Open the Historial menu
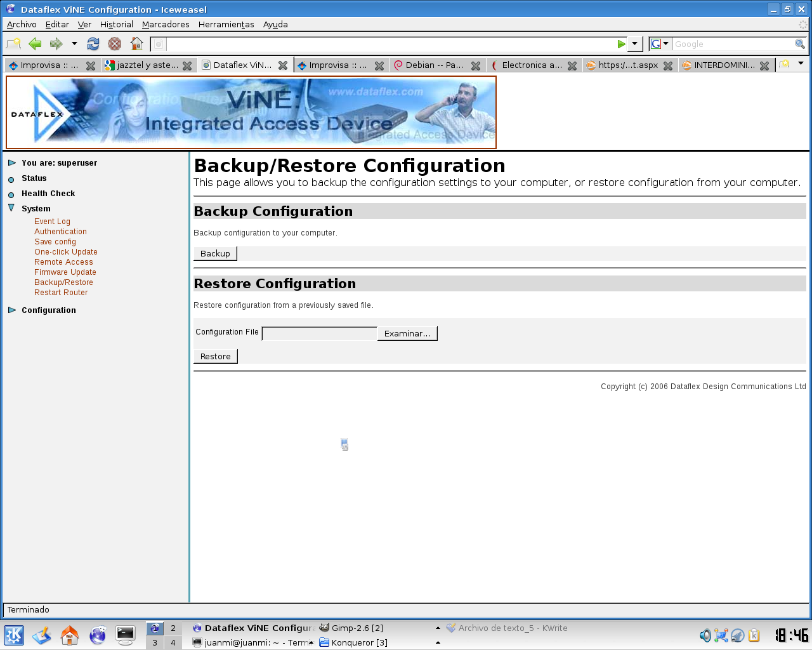 (x=117, y=24)
